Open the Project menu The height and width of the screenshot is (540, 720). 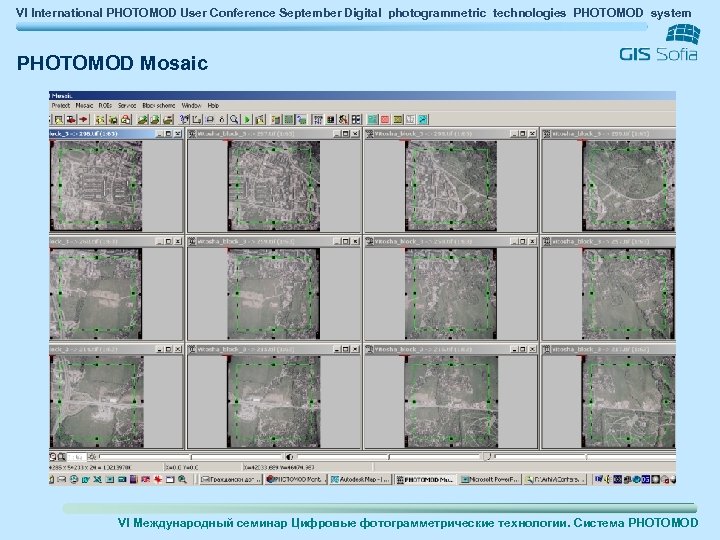pyautogui.click(x=61, y=106)
